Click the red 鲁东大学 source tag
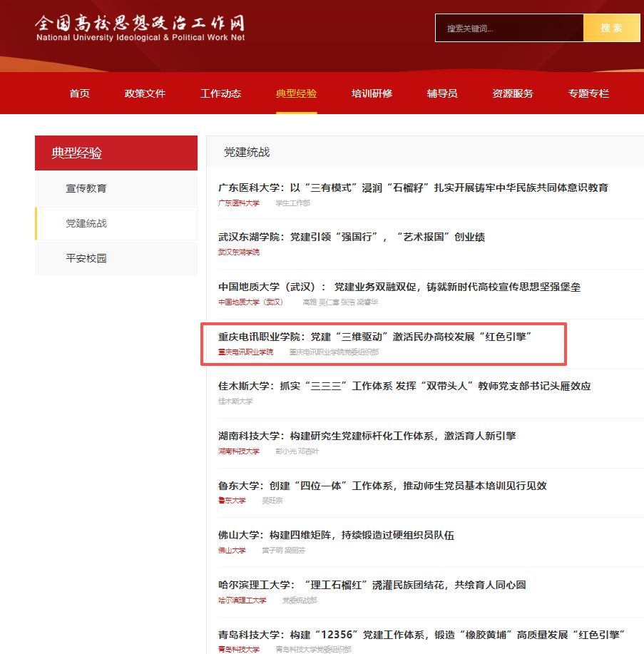 [x=232, y=501]
